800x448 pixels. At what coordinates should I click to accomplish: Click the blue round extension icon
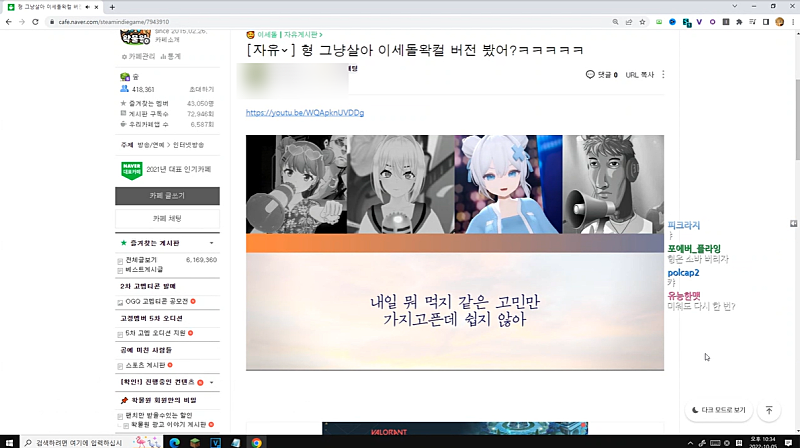coord(672,22)
